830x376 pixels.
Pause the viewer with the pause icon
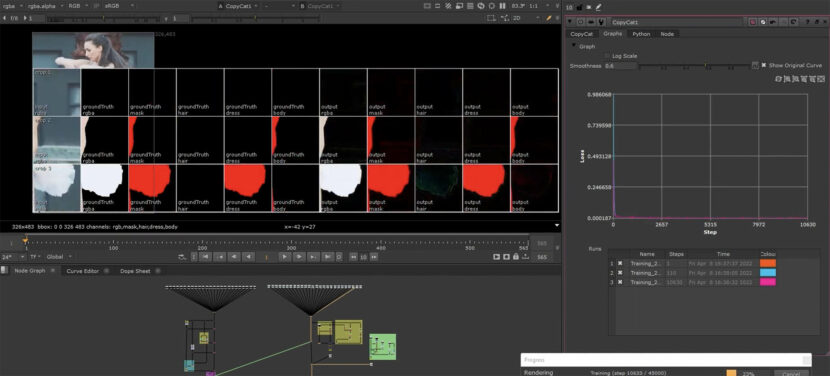click(502, 6)
